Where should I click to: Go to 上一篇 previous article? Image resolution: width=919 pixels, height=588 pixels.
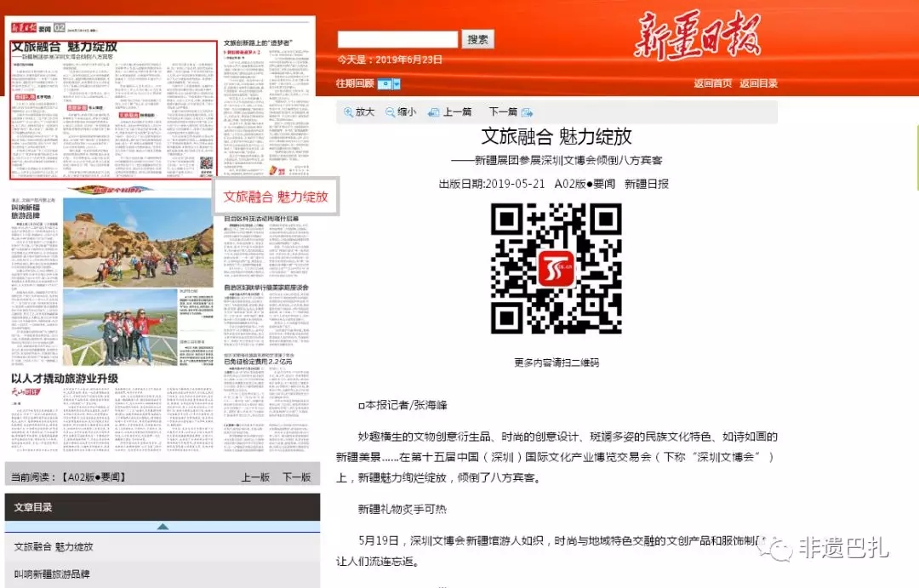[457, 111]
